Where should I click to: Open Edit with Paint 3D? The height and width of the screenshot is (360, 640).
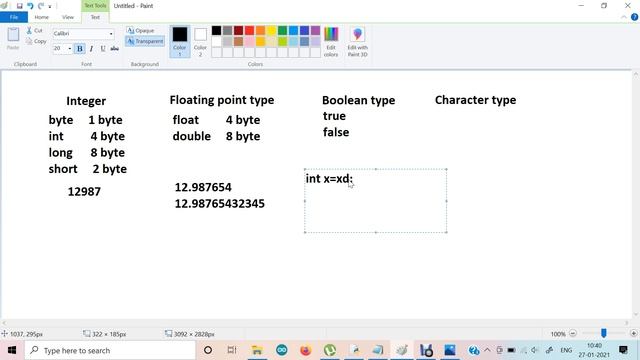click(x=358, y=41)
